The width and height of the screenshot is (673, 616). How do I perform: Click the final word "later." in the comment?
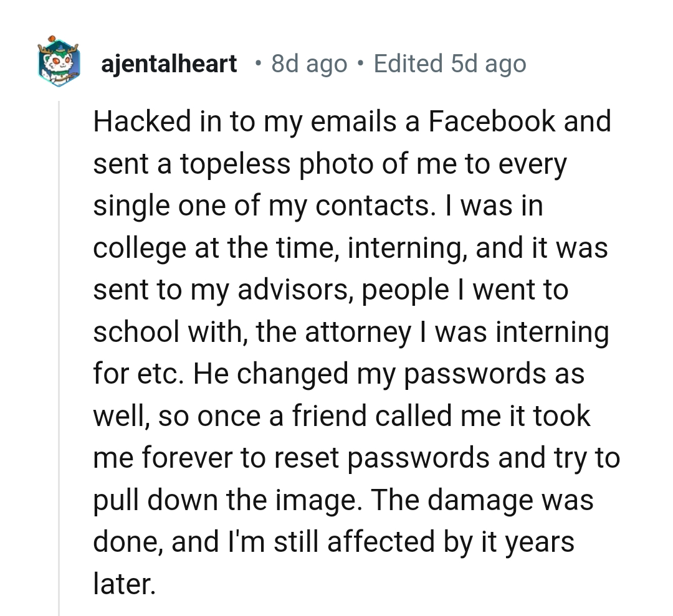[x=123, y=585]
